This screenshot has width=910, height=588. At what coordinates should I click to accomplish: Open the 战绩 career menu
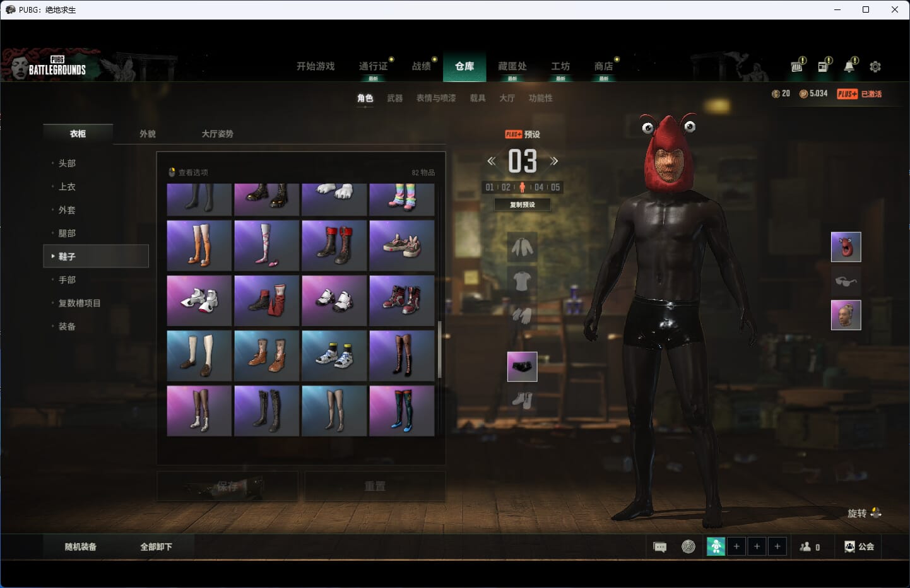(x=422, y=66)
